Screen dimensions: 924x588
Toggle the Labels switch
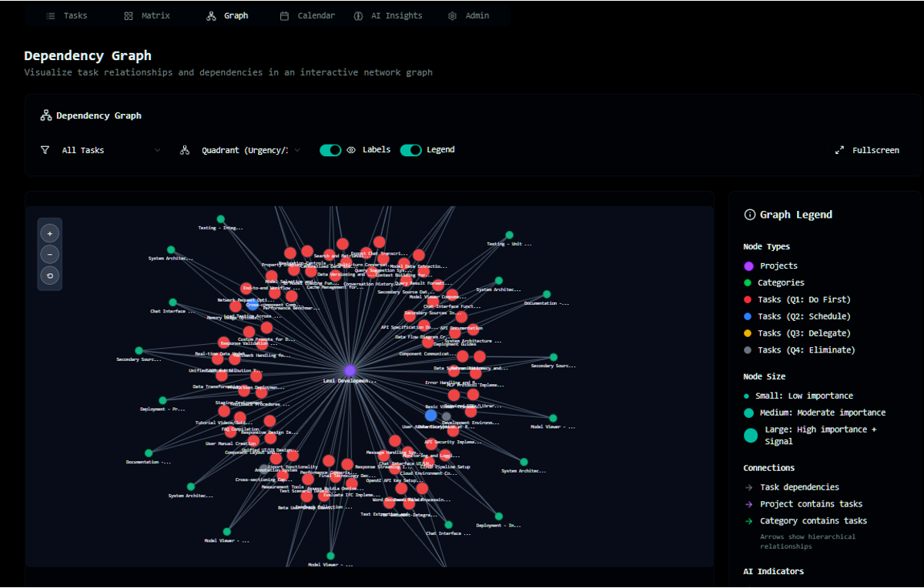tap(330, 150)
